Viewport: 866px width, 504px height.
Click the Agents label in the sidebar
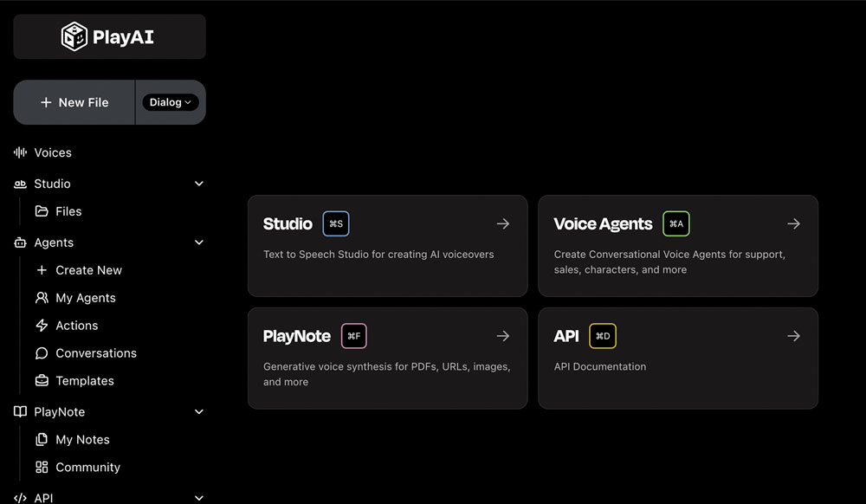54,242
